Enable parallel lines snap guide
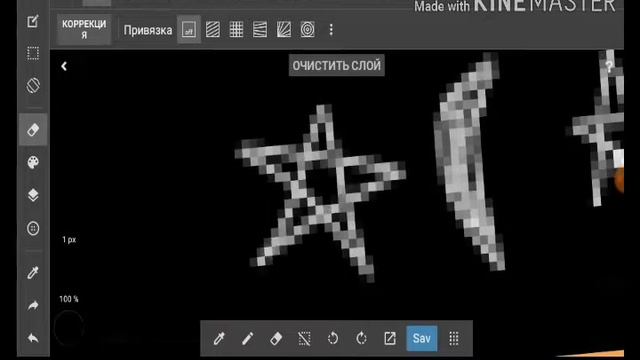 [x=213, y=29]
